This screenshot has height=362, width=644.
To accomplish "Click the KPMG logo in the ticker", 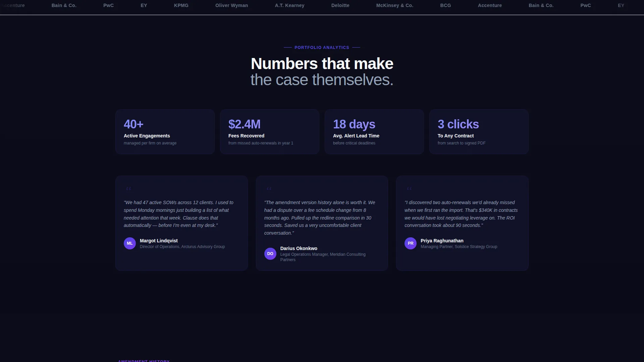I will pos(181,5).
